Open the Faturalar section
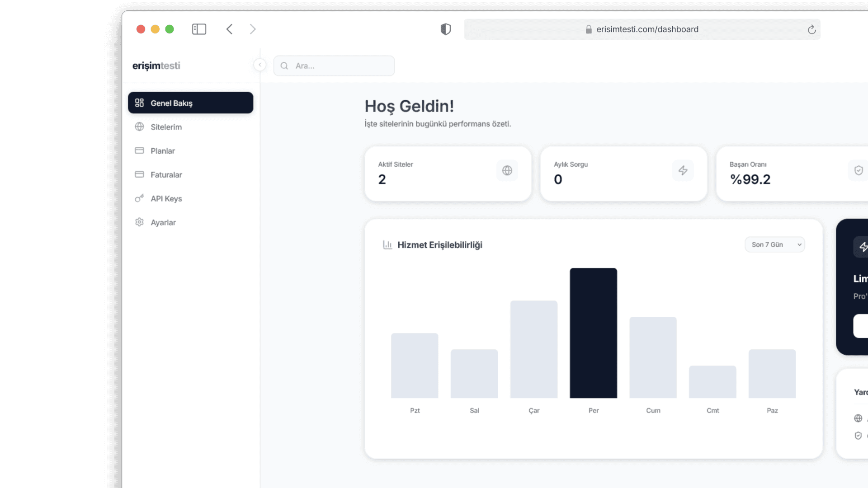 point(166,174)
